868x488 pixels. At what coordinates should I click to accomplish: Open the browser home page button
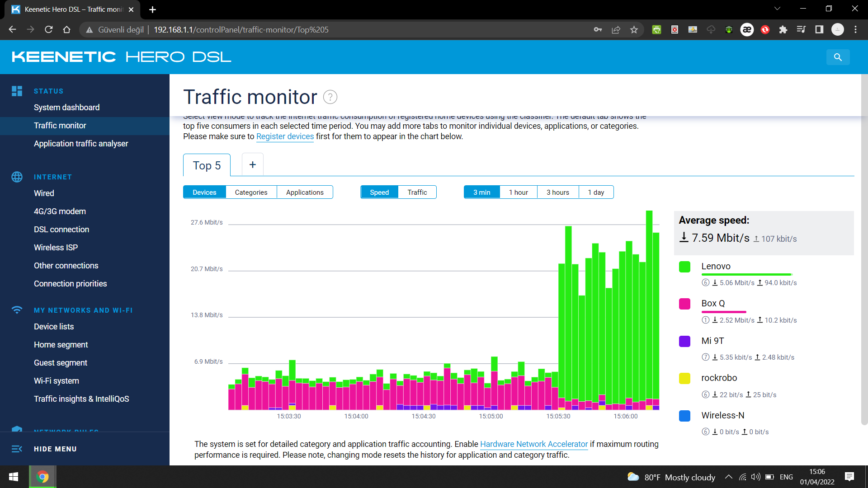[x=66, y=29]
